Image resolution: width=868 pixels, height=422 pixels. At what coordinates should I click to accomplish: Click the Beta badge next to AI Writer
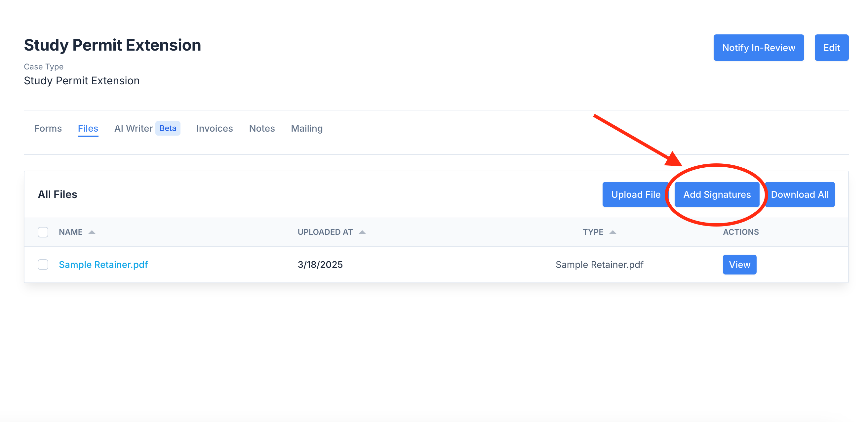click(x=168, y=128)
